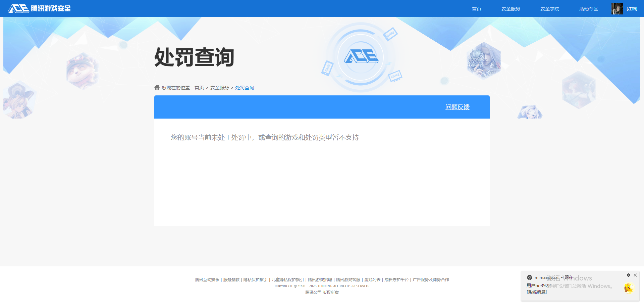Click 问题反馈 on the blue panel

[457, 107]
